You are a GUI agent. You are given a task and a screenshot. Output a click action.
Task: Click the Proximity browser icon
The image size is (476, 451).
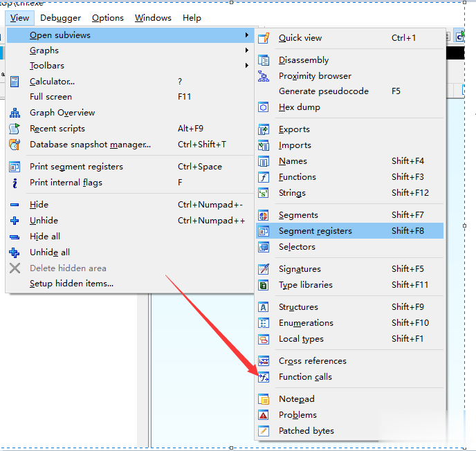[264, 76]
